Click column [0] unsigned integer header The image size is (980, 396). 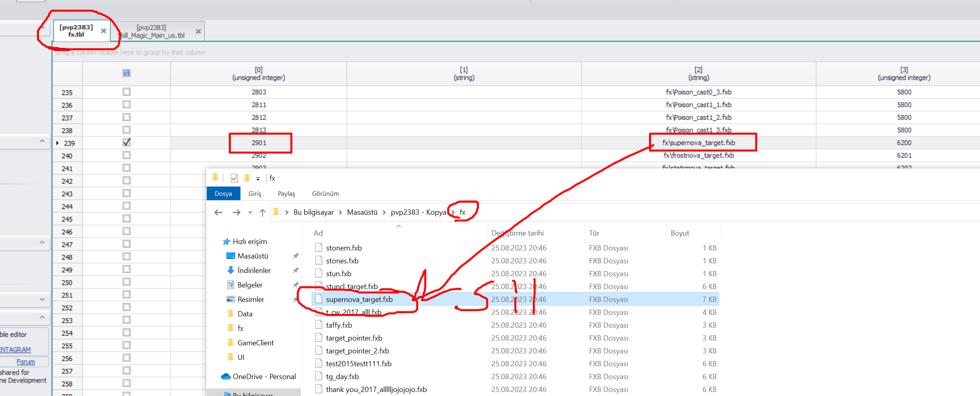tap(259, 74)
